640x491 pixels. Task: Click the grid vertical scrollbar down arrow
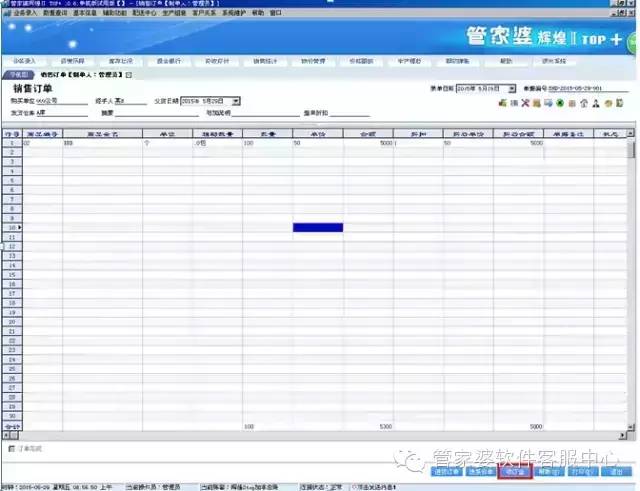(x=631, y=427)
